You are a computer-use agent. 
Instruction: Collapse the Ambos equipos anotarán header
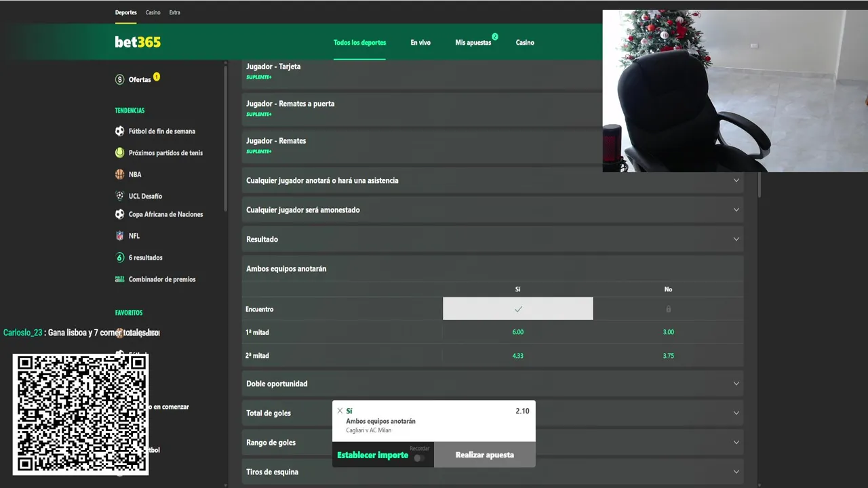[x=492, y=269]
